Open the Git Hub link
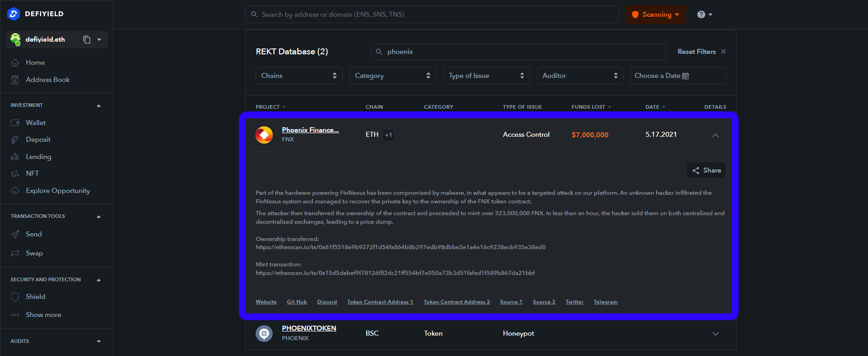 (297, 302)
